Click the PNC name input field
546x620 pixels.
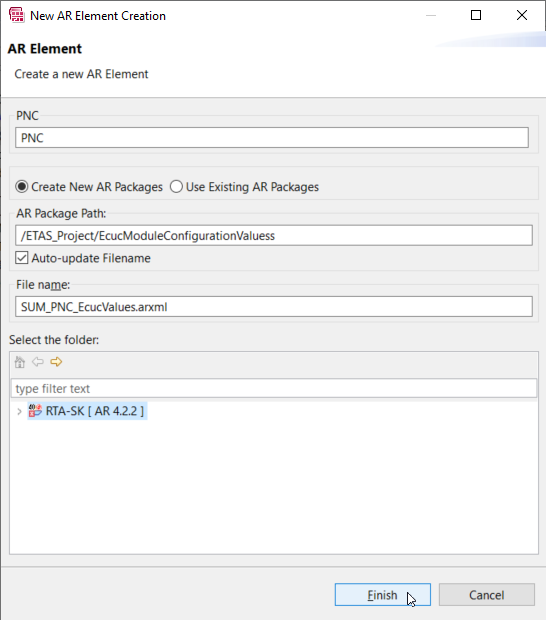tap(272, 138)
